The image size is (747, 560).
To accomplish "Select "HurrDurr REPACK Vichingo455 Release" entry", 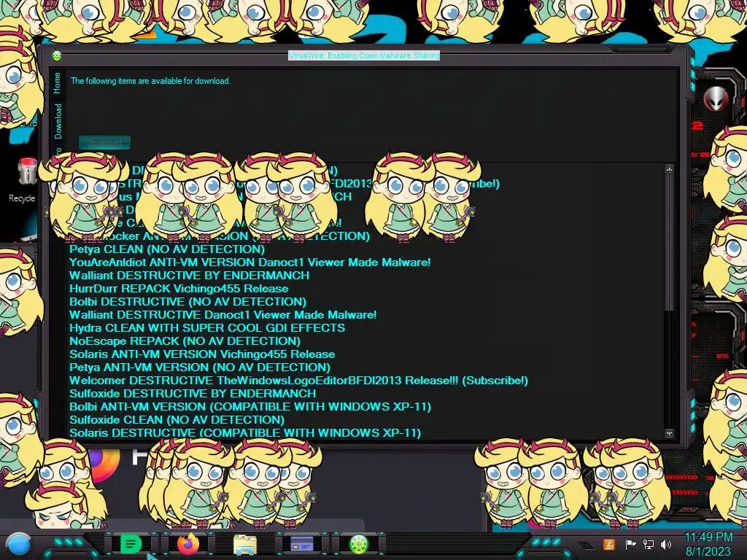I will pos(179,289).
